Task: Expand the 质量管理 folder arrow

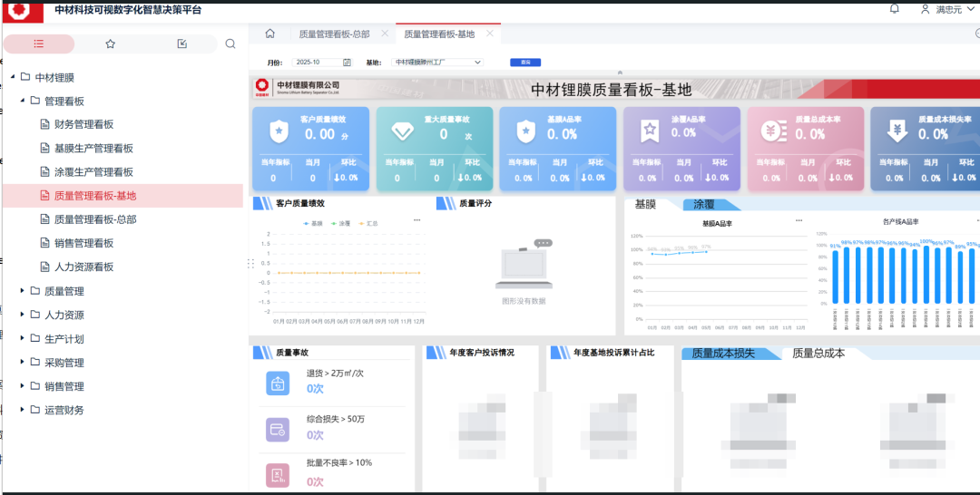Action: (23, 291)
